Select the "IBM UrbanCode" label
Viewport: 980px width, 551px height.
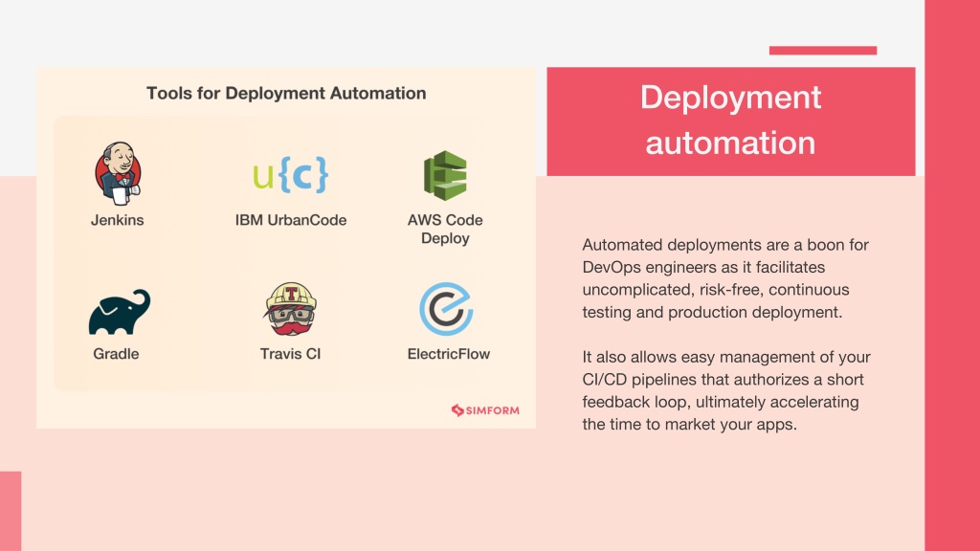point(291,220)
